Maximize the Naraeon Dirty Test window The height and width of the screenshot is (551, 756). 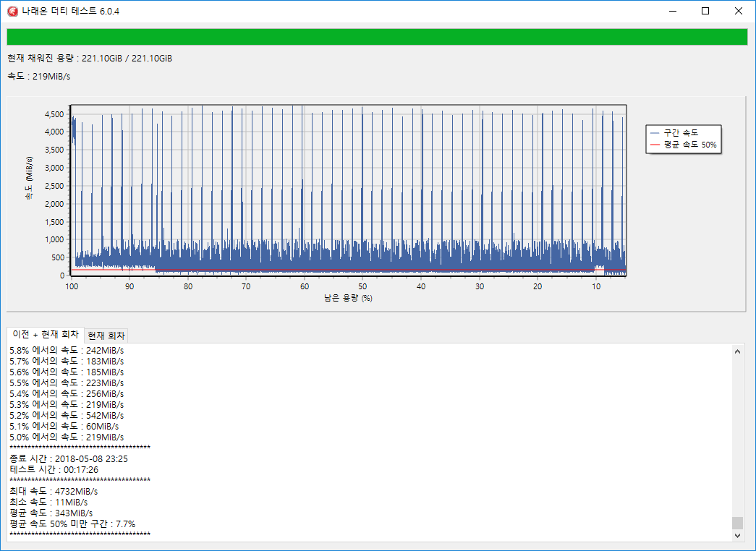(x=705, y=11)
